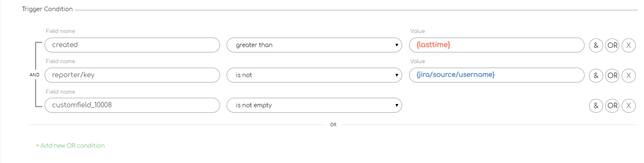Open the 'greater than' operator dropdown
The image size is (644, 163).
tap(314, 45)
